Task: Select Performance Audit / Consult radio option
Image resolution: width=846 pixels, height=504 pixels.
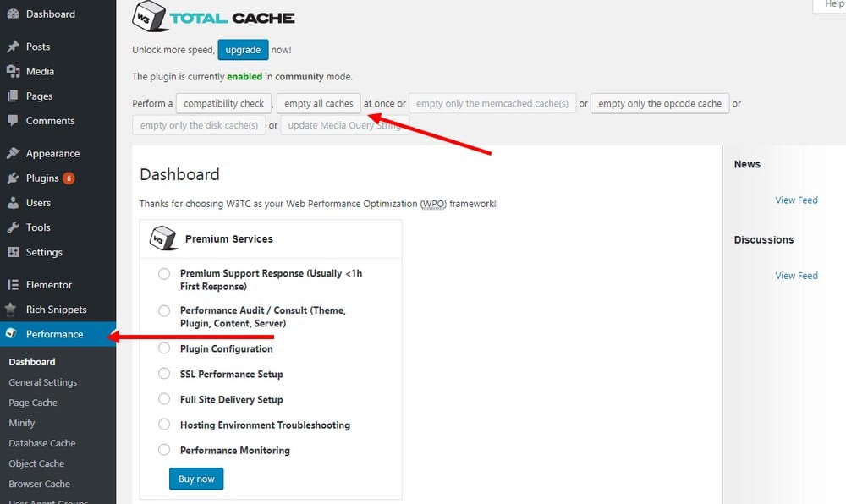Action: tap(164, 310)
